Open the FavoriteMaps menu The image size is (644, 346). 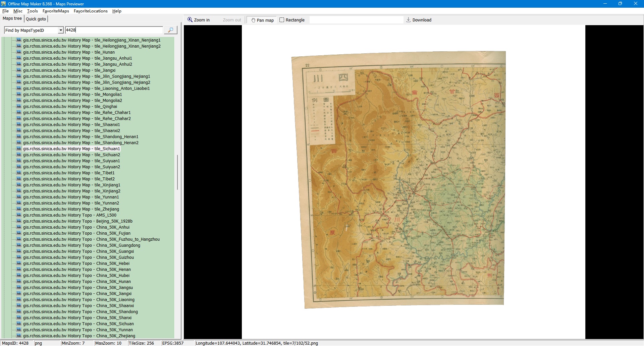click(56, 11)
